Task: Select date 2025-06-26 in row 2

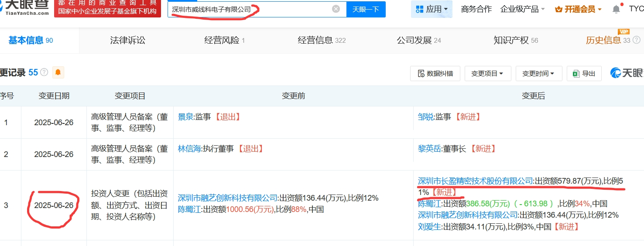Action: 54,154
